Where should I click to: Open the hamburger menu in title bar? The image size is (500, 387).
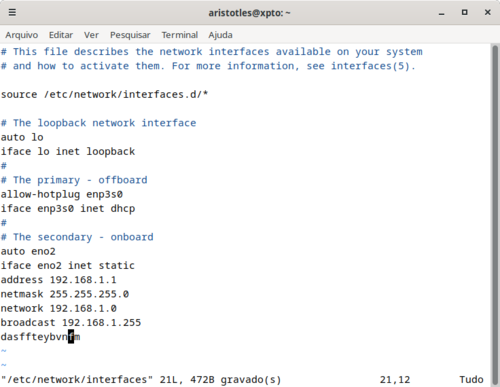click(12, 13)
